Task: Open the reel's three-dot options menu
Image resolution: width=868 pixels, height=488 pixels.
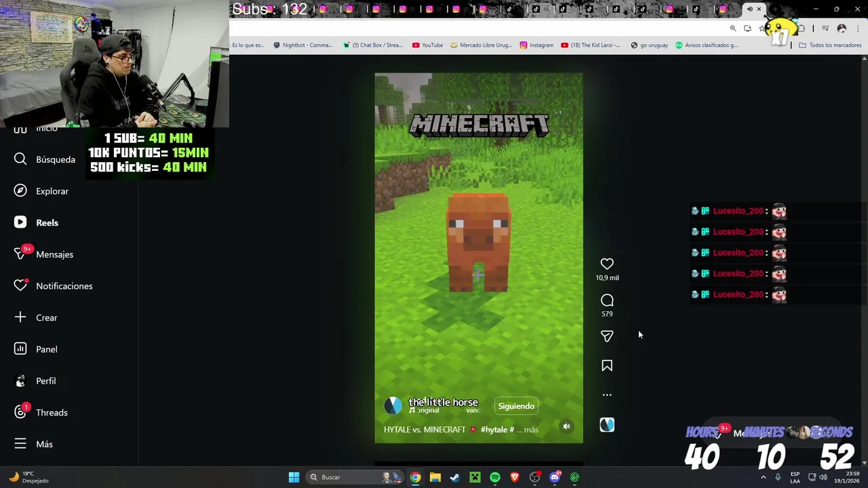Action: (x=607, y=394)
